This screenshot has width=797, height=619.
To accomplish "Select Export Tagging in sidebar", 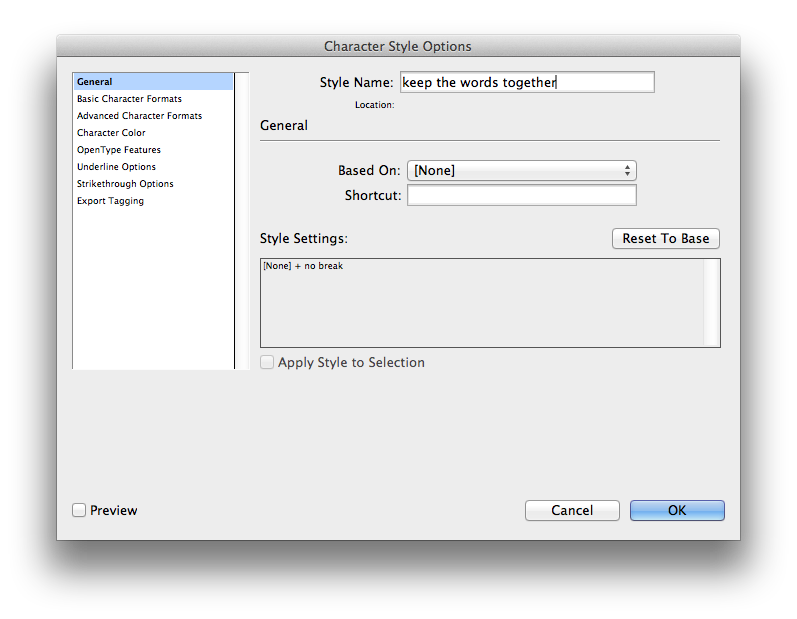I will click(110, 201).
